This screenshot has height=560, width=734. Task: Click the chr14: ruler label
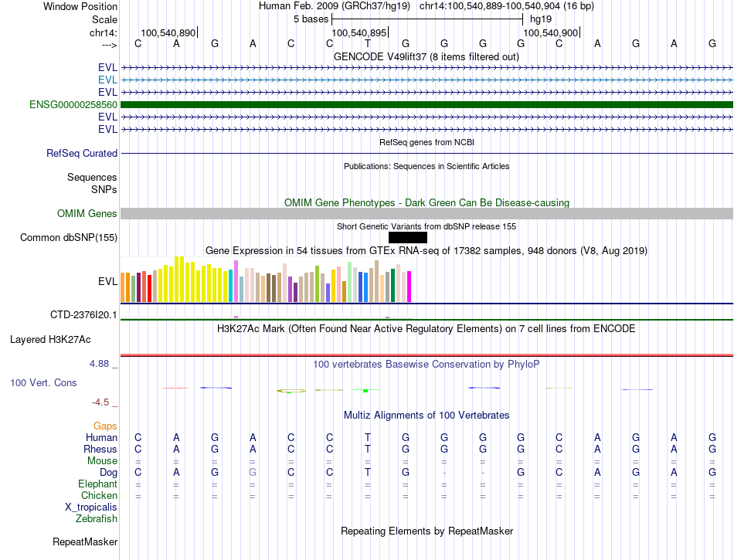(104, 32)
